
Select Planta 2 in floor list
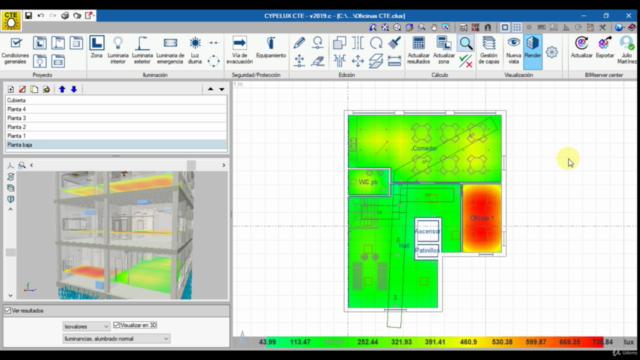point(116,127)
